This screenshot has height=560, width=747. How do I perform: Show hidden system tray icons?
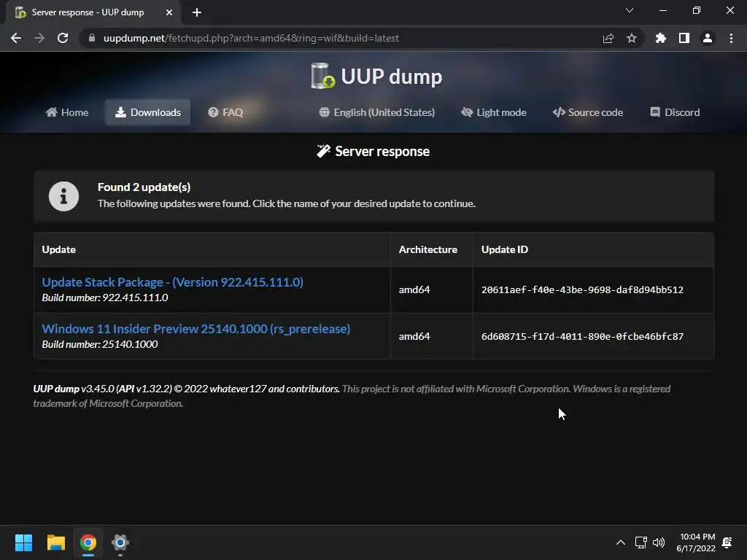click(620, 542)
